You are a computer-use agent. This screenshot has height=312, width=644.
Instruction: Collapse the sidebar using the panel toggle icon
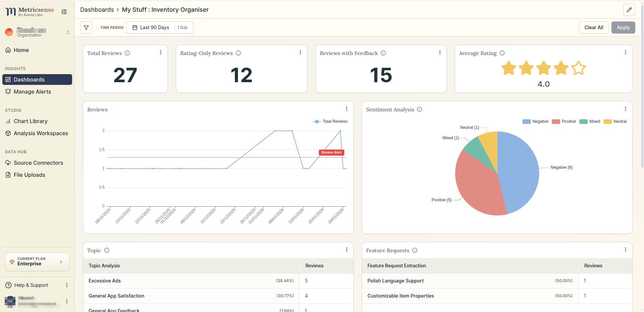click(64, 12)
